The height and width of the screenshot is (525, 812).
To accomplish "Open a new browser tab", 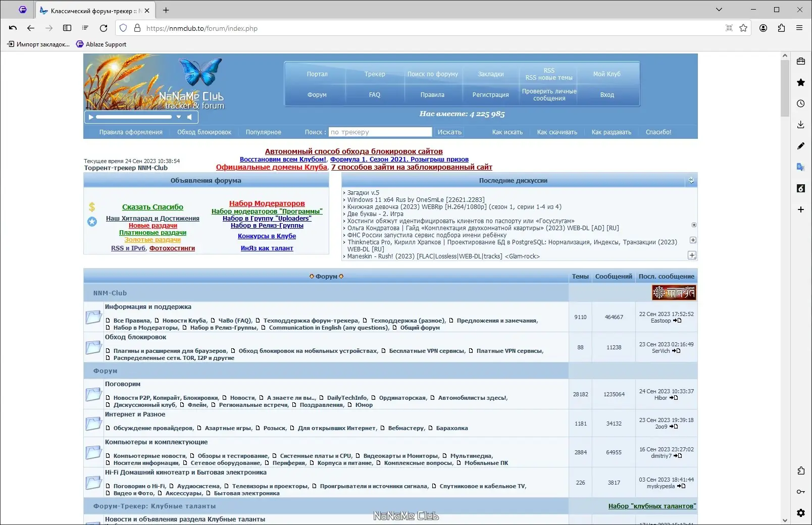I will (x=166, y=10).
